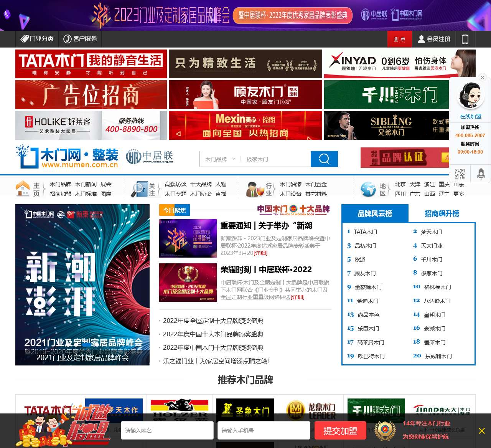Close the floating online service panel
Image resolution: width=491 pixels, height=448 pixels.
tap(483, 78)
